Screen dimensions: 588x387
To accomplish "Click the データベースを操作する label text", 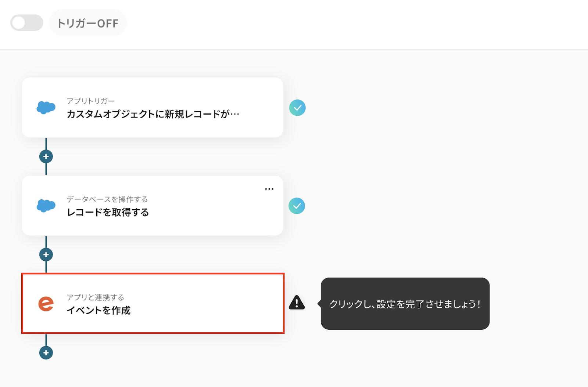I will 107,199.
